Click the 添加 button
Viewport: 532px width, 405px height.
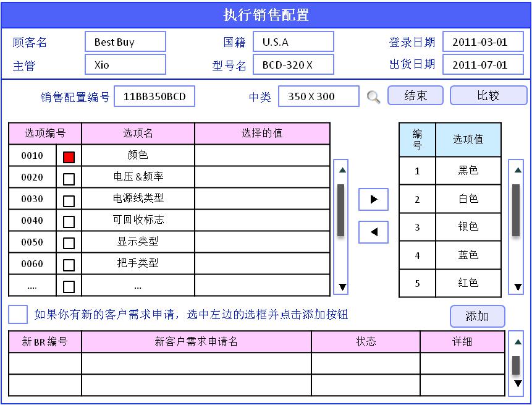477,316
